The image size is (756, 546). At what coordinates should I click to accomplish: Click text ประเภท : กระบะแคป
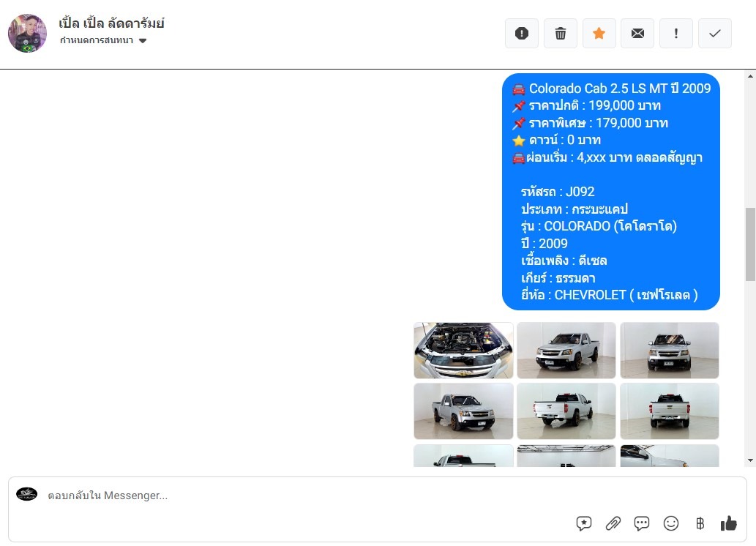coord(575,209)
